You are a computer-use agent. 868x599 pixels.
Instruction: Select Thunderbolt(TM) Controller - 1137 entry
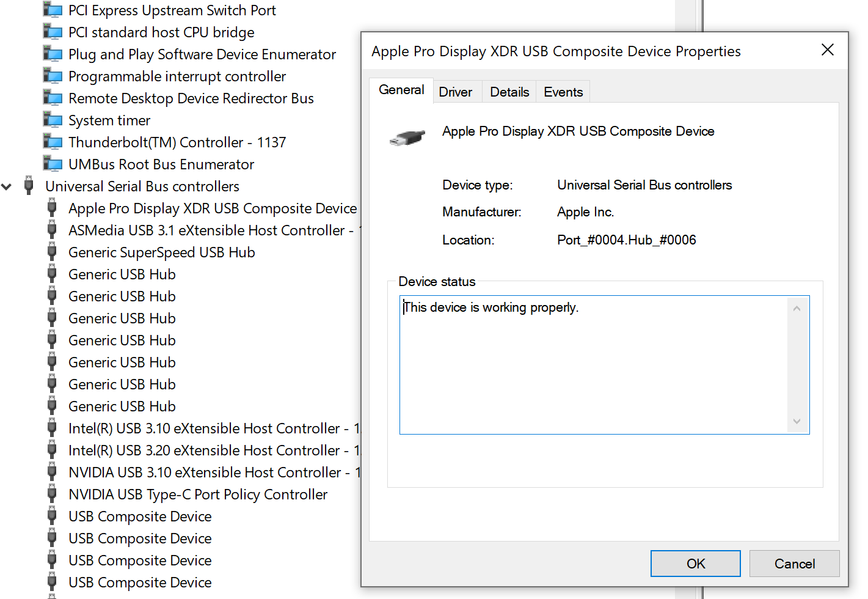tap(177, 142)
